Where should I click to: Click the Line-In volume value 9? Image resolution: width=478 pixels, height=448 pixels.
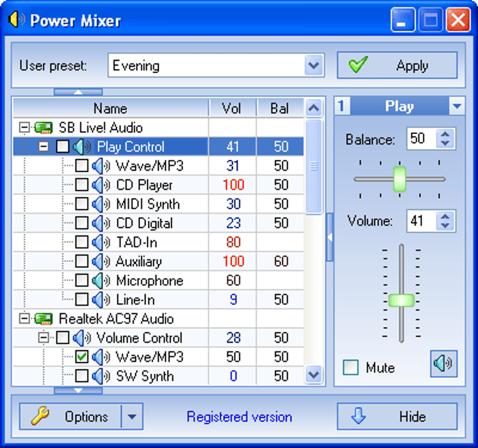click(233, 299)
